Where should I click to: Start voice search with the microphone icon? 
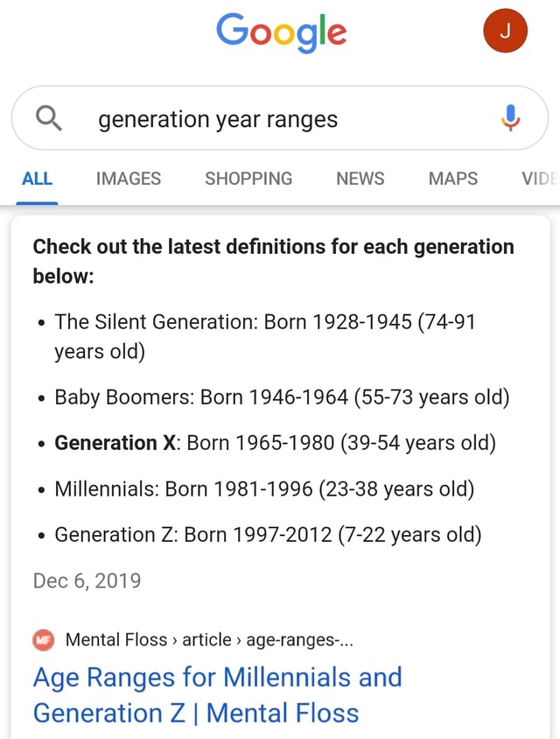510,118
